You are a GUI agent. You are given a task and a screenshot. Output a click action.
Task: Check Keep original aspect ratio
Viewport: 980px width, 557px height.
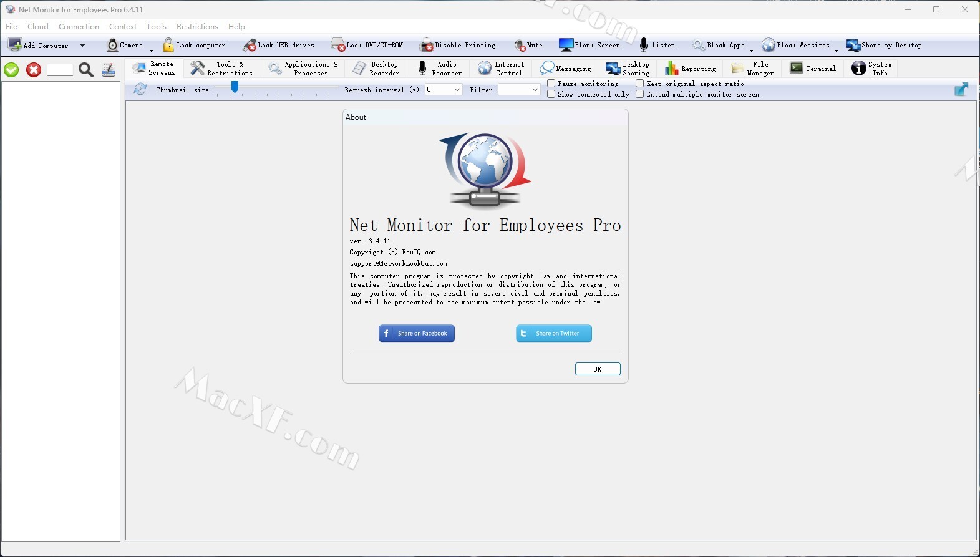coord(640,84)
